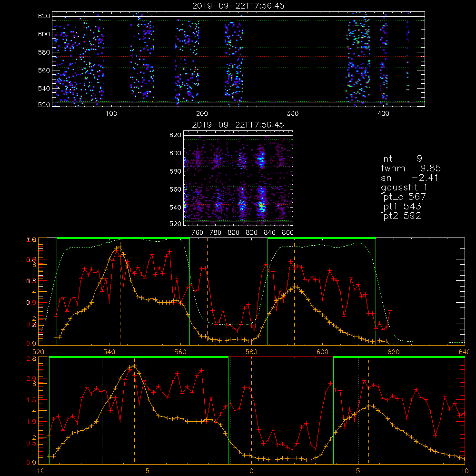Click the '840' x-axis label of middle image
The height and width of the screenshot is (476, 476).
269,233
